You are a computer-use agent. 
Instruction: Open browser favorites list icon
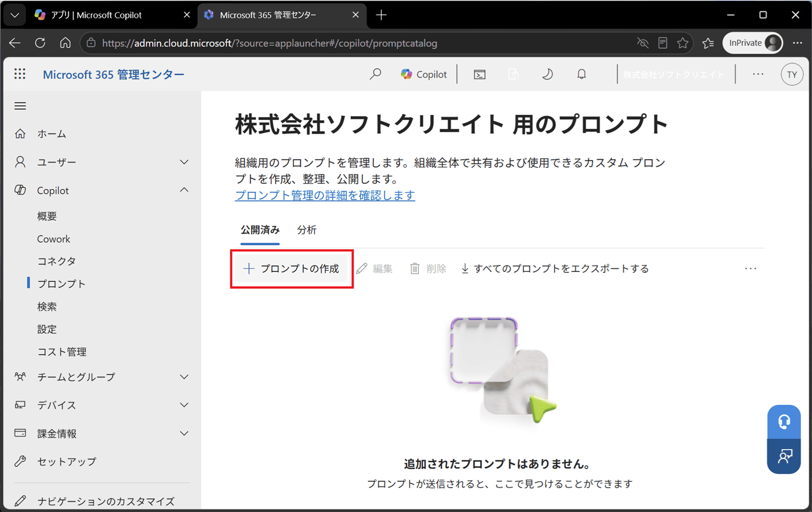tap(708, 43)
